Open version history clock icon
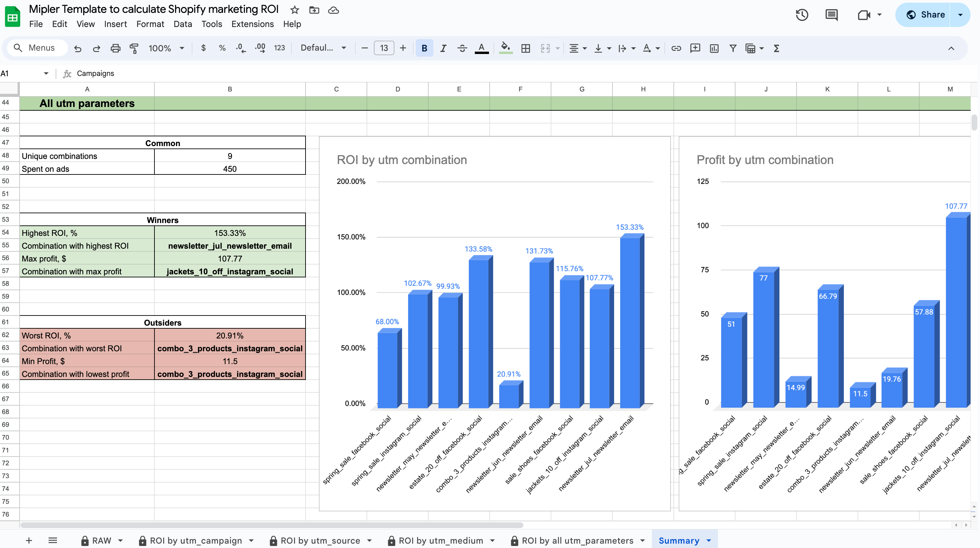980x548 pixels. 802,15
